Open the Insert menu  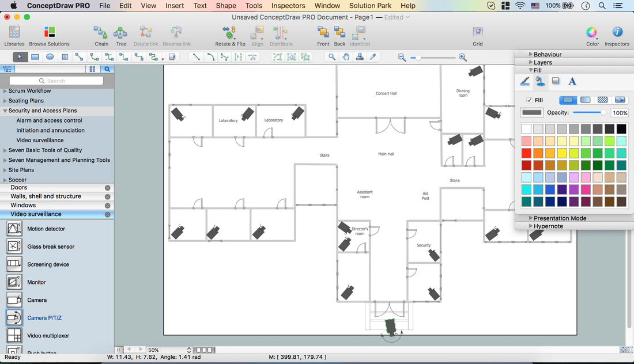click(175, 6)
